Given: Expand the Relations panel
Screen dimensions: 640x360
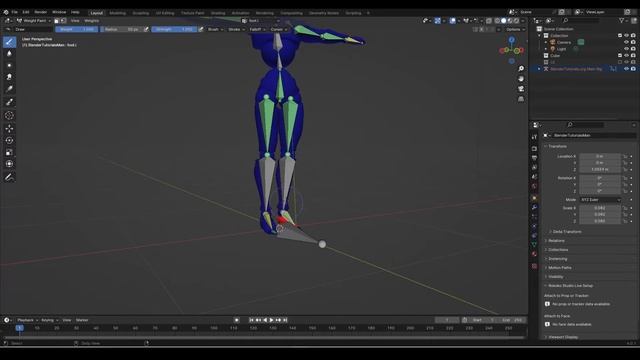Looking at the screenshot, I should (556, 240).
